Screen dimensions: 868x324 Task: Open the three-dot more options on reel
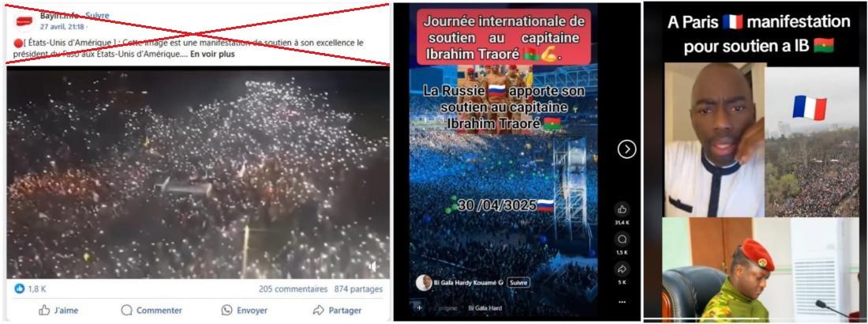tap(622, 302)
